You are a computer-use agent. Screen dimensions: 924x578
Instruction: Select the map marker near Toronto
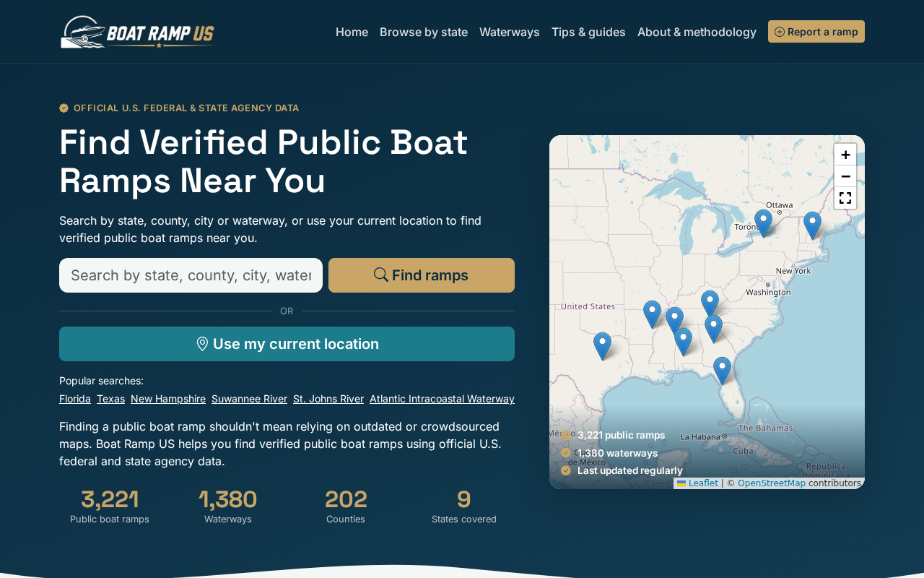click(763, 223)
